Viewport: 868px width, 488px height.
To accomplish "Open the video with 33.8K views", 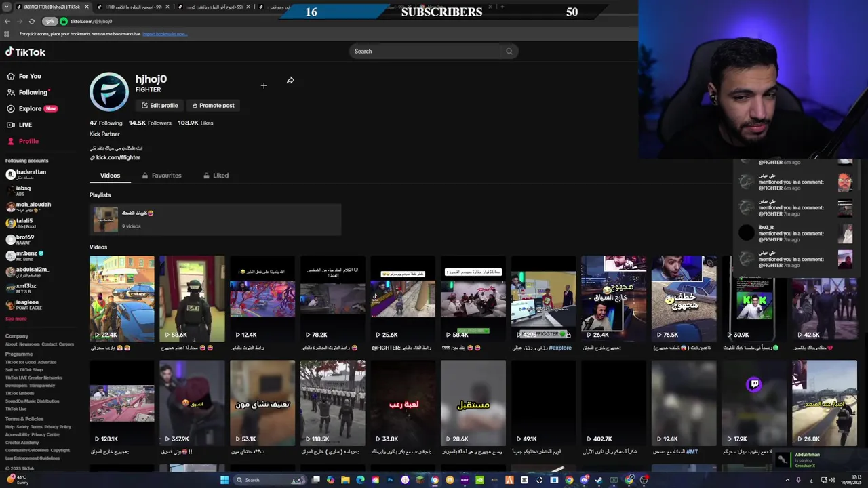I will coord(403,403).
